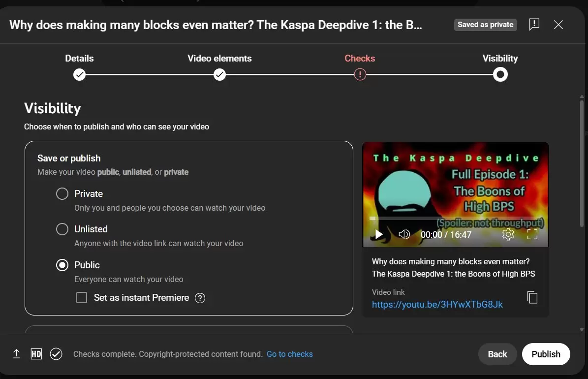Click 'Choose when to publish' subtitle text
The width and height of the screenshot is (588, 379).
click(x=117, y=126)
